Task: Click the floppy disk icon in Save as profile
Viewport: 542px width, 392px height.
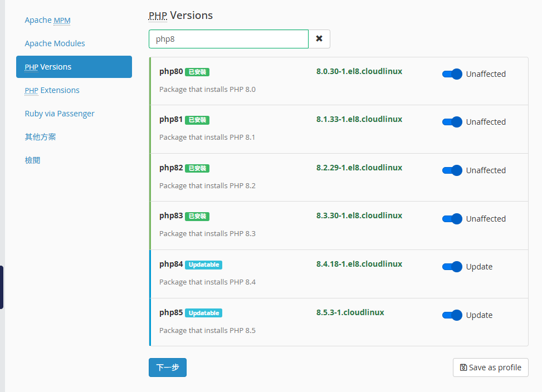Action: click(463, 367)
